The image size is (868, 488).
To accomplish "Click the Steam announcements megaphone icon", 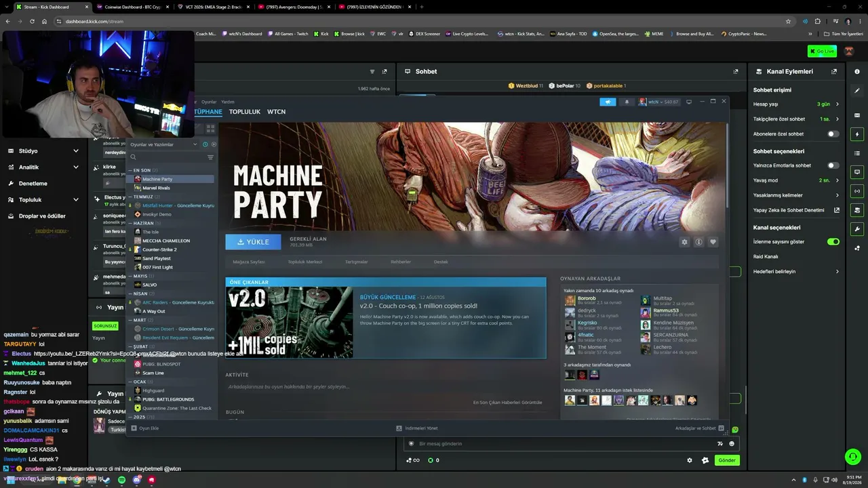I will 608,102.
